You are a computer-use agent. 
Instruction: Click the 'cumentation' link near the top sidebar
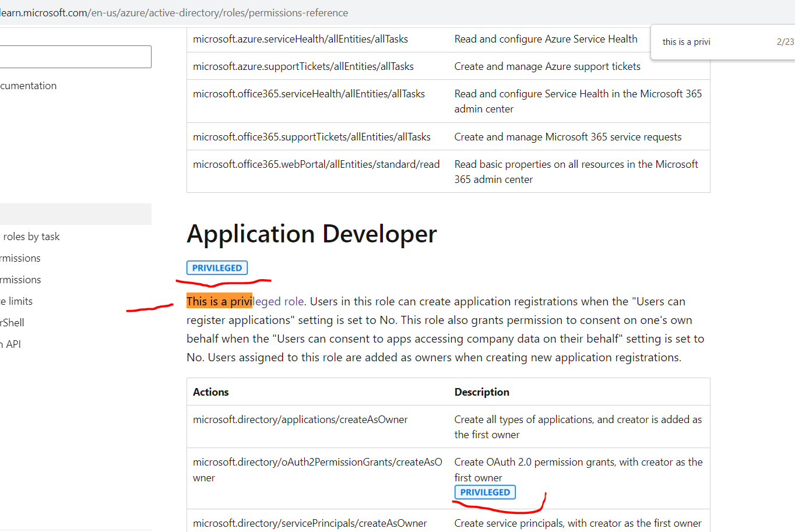tap(28, 85)
